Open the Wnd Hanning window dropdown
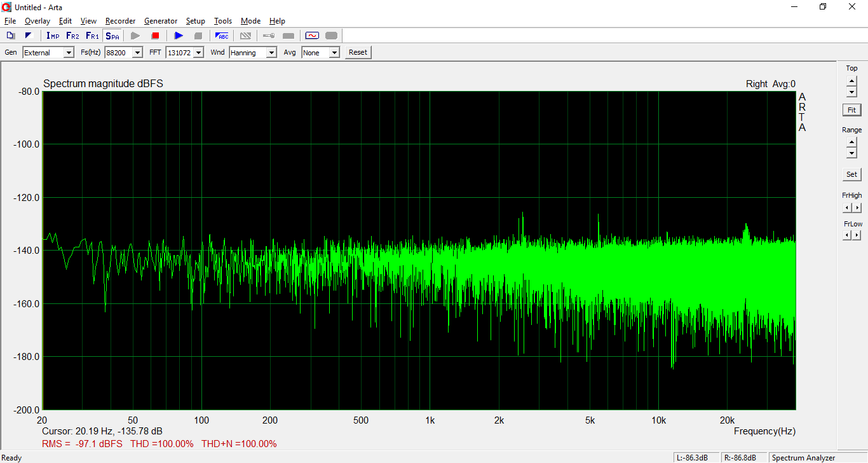Screen dimensions: 868x463 pos(271,53)
